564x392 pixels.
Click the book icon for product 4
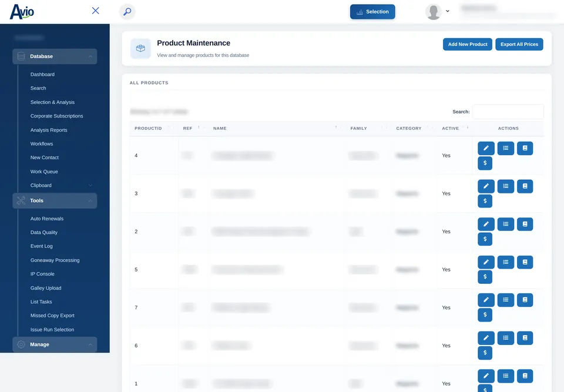point(525,148)
